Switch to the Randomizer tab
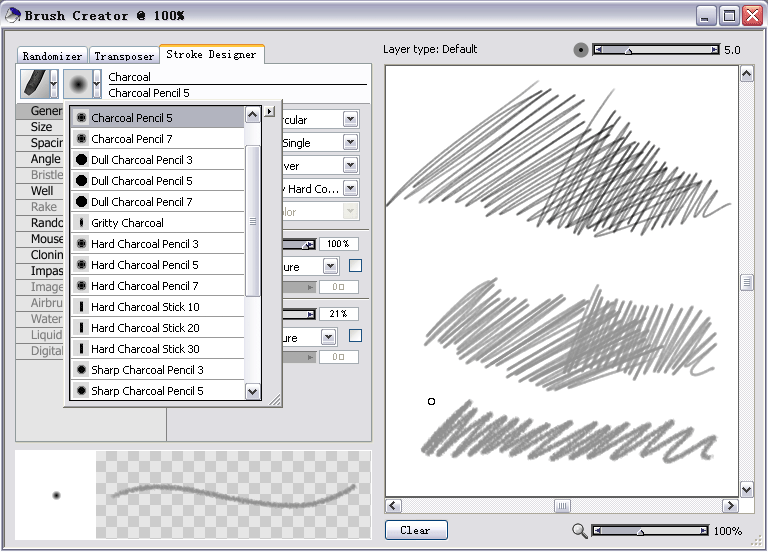The width and height of the screenshot is (768, 552). (x=52, y=57)
